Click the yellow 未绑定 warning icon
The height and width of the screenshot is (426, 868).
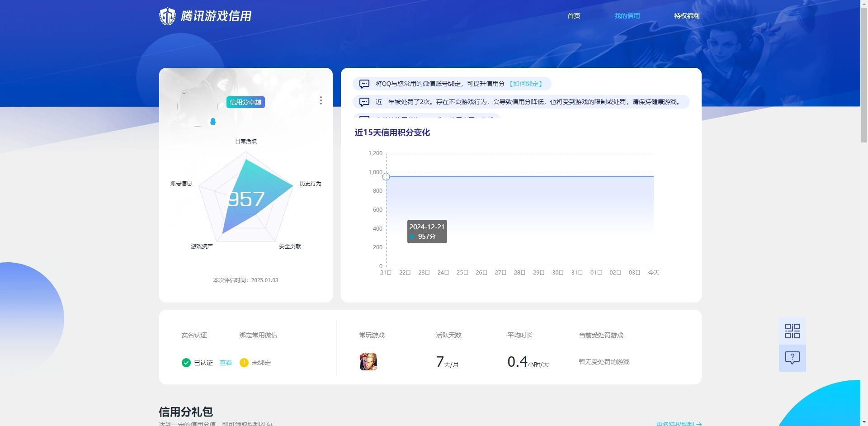pyautogui.click(x=244, y=363)
